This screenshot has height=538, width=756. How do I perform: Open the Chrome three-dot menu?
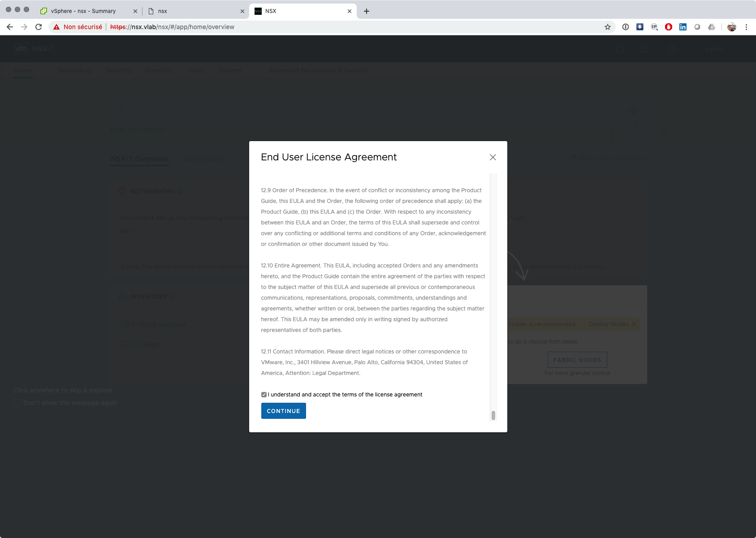(746, 27)
